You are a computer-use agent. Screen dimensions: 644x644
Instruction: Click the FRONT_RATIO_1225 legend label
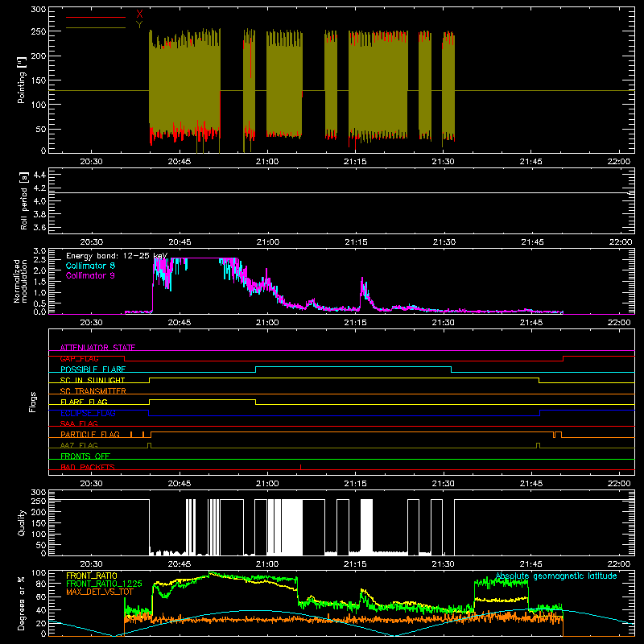click(x=104, y=584)
